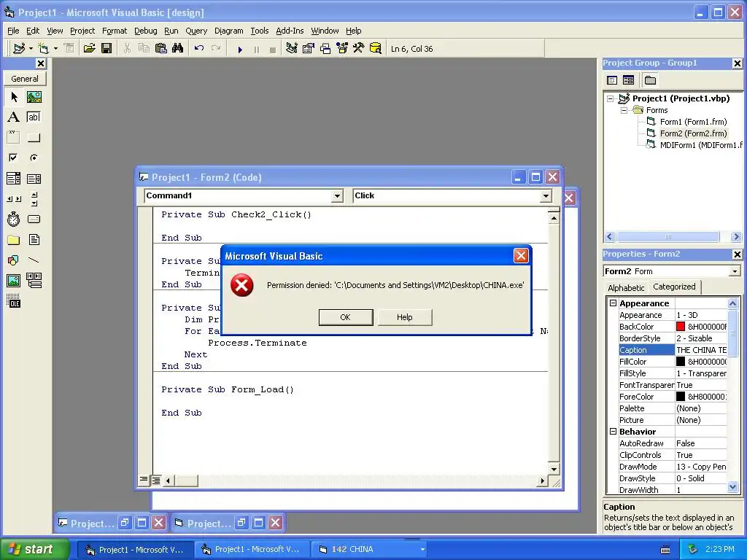747x560 pixels.
Task: Click the Paste clipboard icon in the toolbar
Action: tap(161, 48)
